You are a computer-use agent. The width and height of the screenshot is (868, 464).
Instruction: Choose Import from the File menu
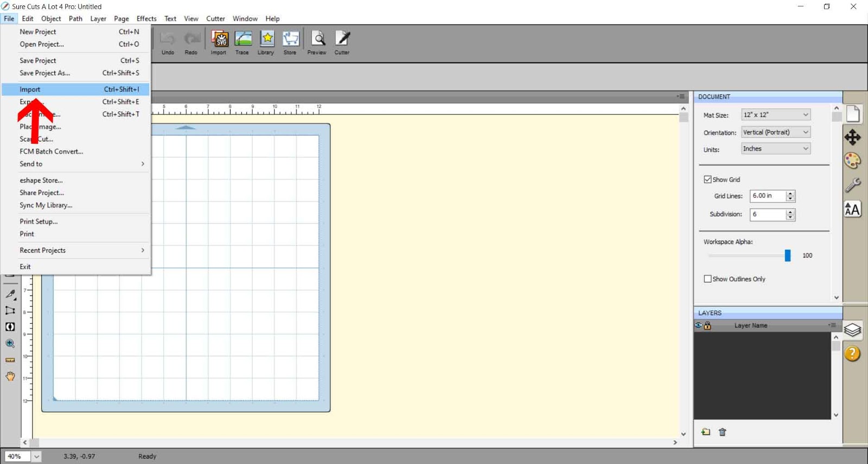click(75, 89)
